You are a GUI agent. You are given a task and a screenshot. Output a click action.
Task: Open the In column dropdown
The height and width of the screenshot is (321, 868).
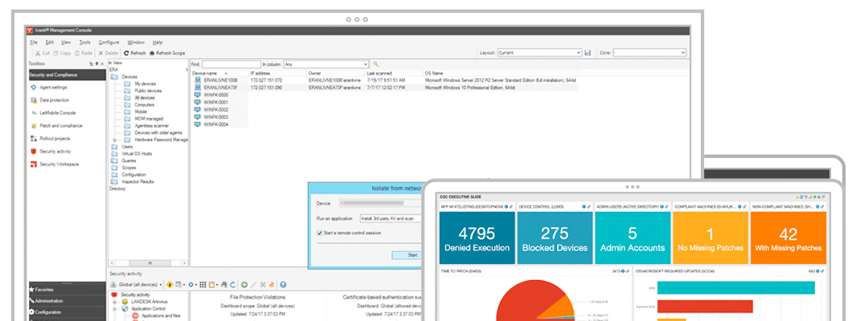pyautogui.click(x=326, y=63)
